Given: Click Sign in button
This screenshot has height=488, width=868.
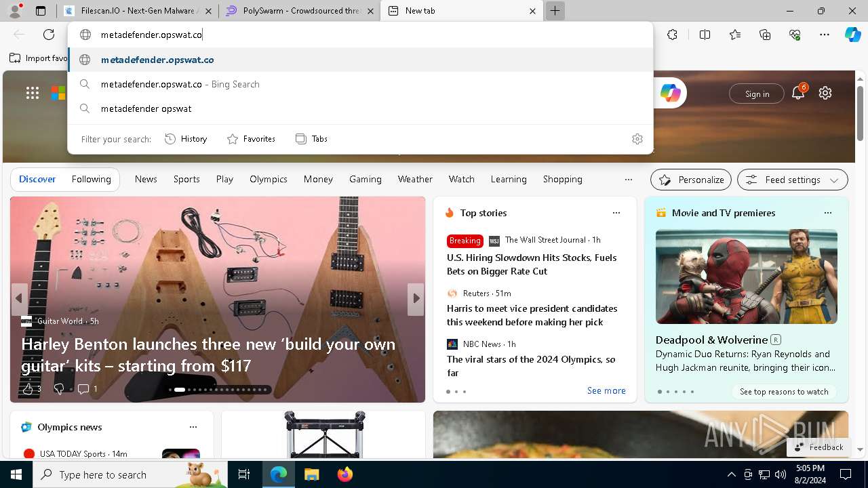Looking at the screenshot, I should click(x=757, y=94).
